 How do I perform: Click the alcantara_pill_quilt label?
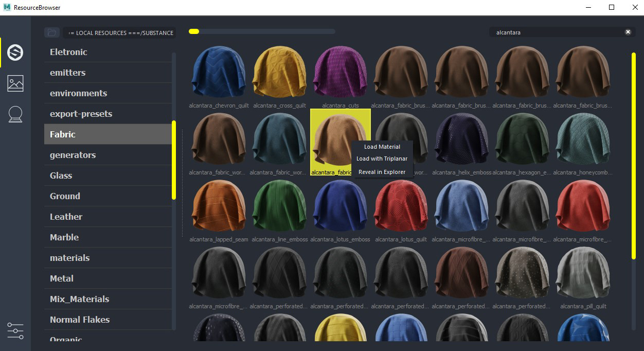click(x=583, y=306)
